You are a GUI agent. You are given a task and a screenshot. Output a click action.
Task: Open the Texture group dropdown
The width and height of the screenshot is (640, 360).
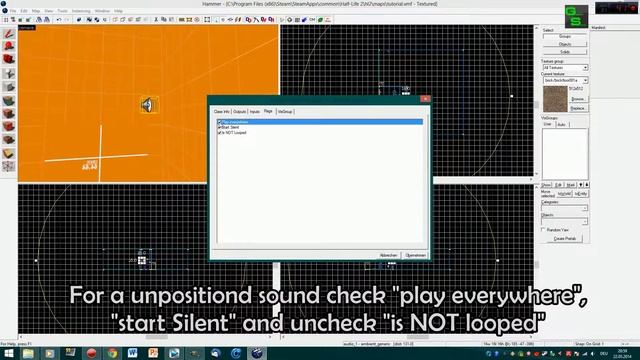(x=565, y=67)
